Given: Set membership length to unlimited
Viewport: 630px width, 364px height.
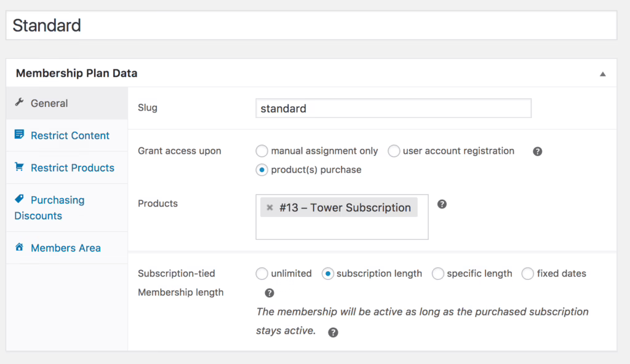Looking at the screenshot, I should [x=262, y=274].
